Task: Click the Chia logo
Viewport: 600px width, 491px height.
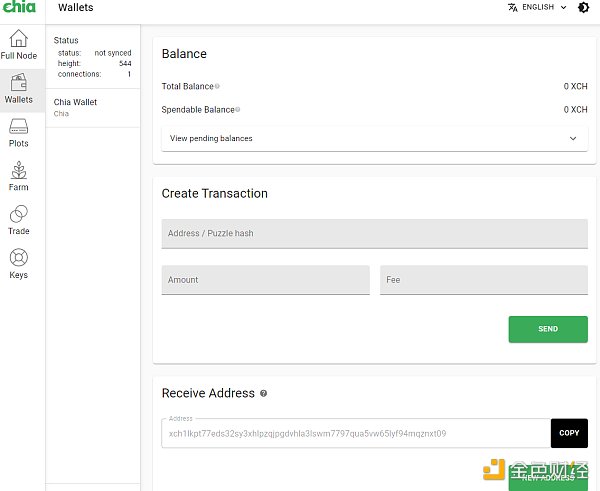Action: coord(18,8)
